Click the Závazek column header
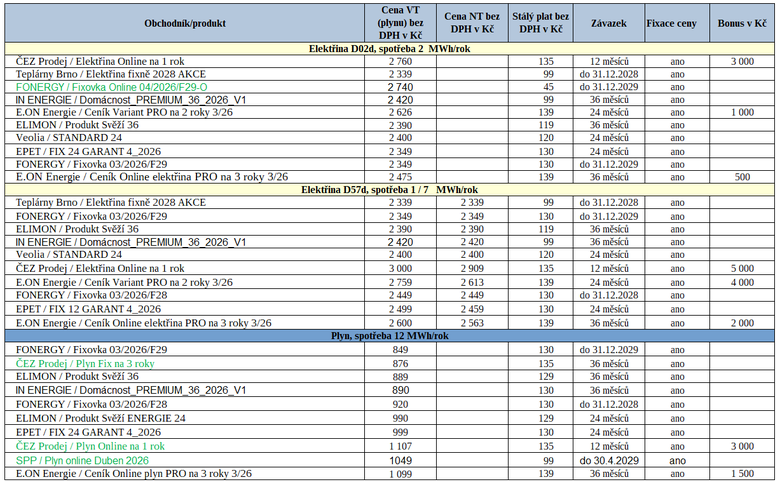Viewport: 780px width, 482px height. [608, 23]
